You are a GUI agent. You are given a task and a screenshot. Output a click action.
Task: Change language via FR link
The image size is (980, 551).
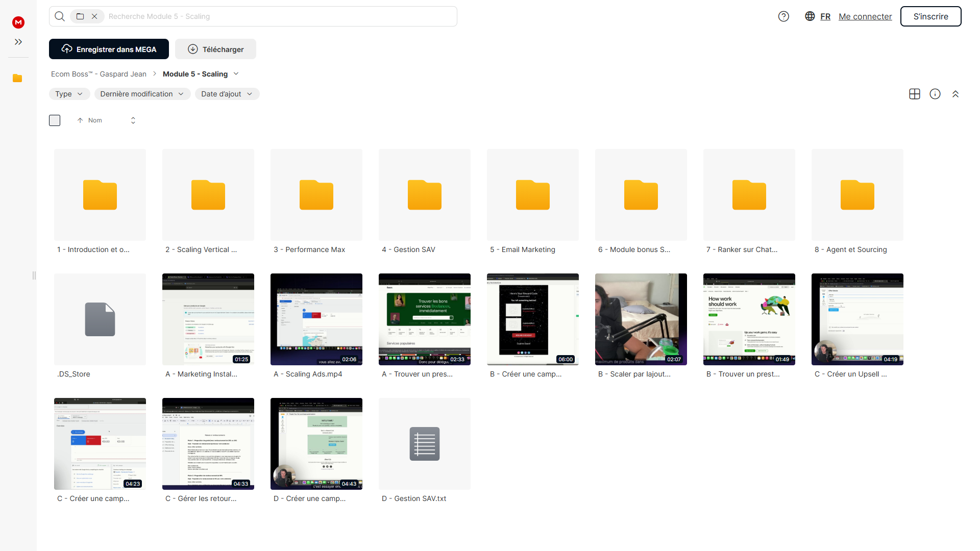click(825, 16)
